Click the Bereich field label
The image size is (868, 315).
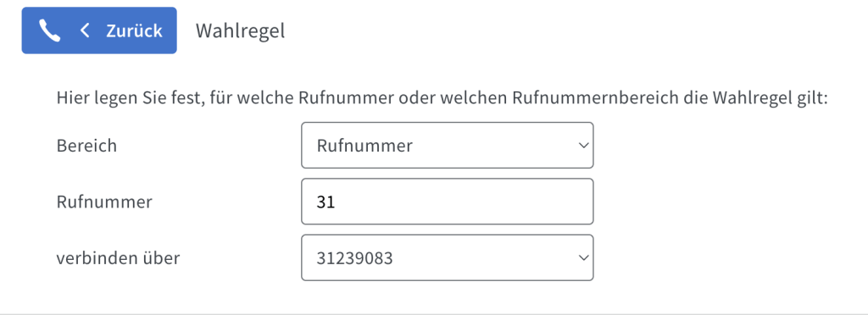pos(86,146)
